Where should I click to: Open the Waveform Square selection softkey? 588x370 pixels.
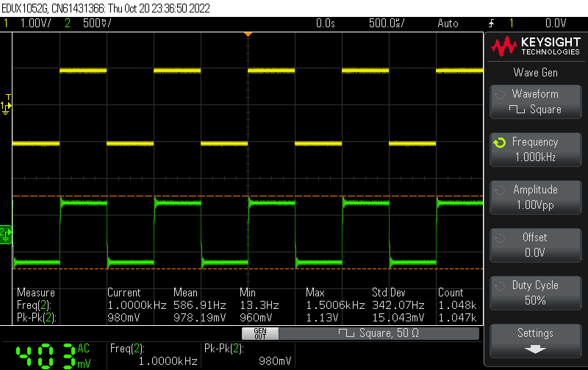535,102
